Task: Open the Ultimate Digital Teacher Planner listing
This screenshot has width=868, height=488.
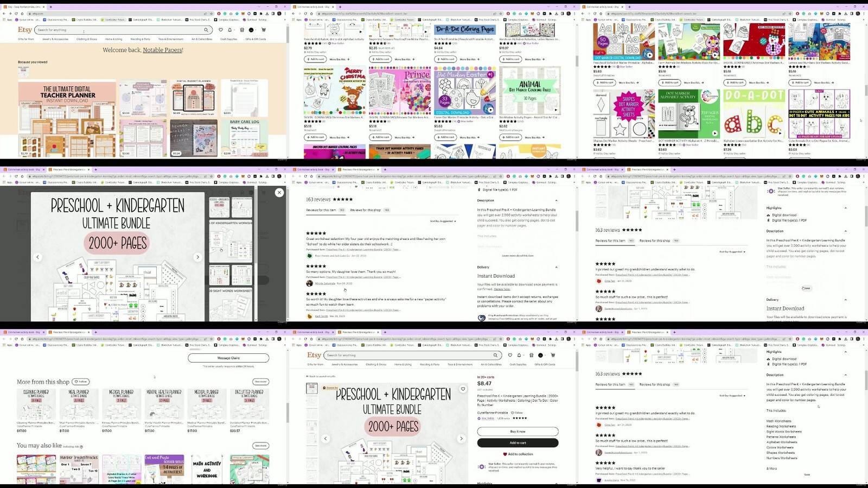Action: (67, 118)
